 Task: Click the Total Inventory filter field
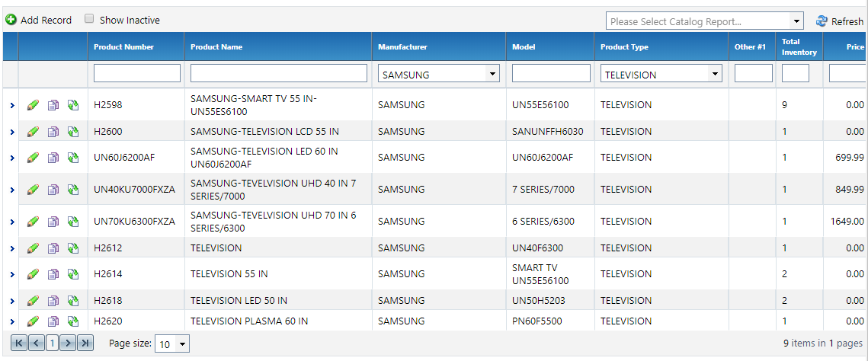(x=796, y=73)
